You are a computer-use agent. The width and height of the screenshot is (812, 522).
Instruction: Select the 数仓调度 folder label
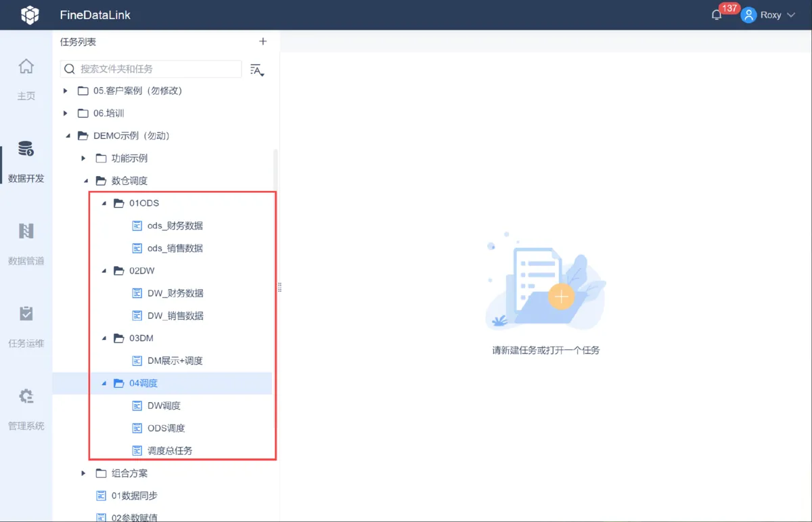click(x=129, y=181)
